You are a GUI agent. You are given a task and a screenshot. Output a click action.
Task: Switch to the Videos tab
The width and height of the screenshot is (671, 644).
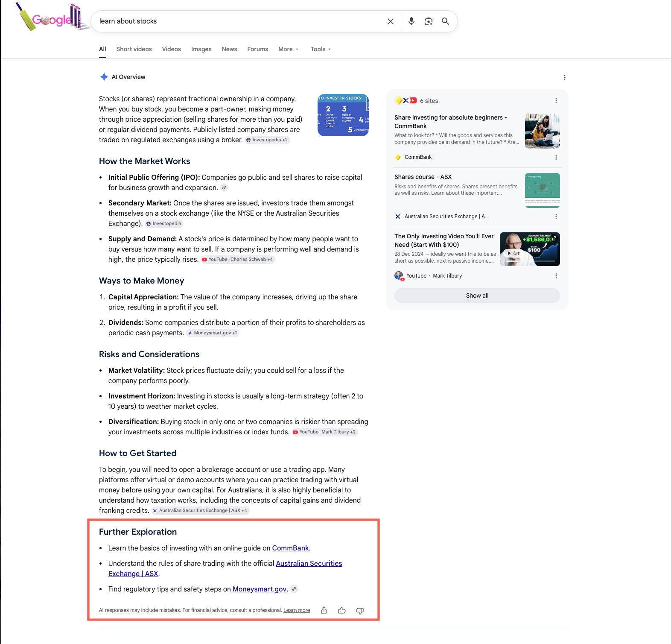click(x=172, y=49)
